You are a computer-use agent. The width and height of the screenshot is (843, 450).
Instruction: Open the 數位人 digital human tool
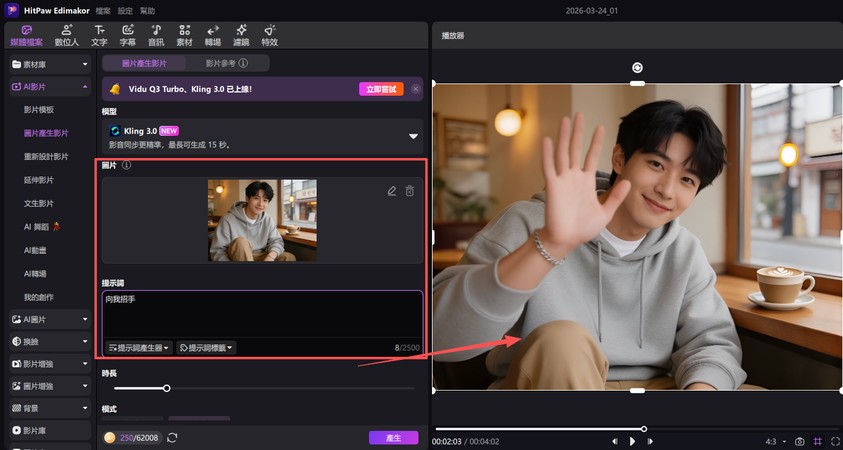click(66, 36)
